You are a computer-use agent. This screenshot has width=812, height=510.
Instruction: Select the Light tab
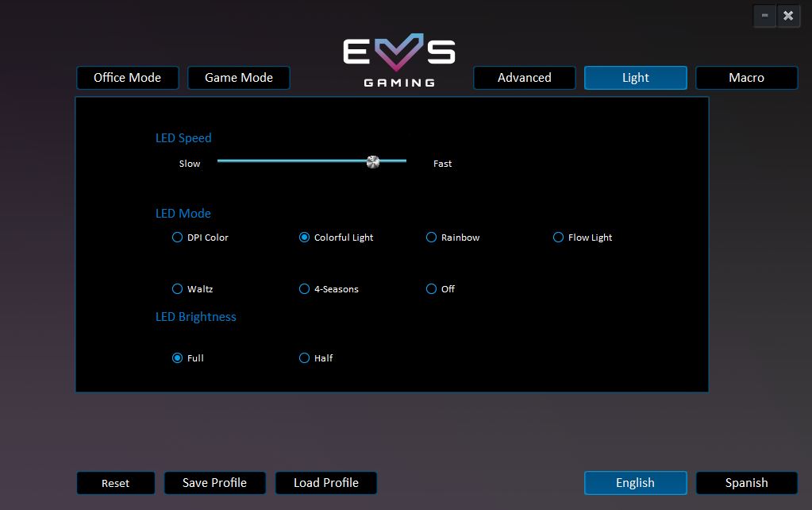636,78
